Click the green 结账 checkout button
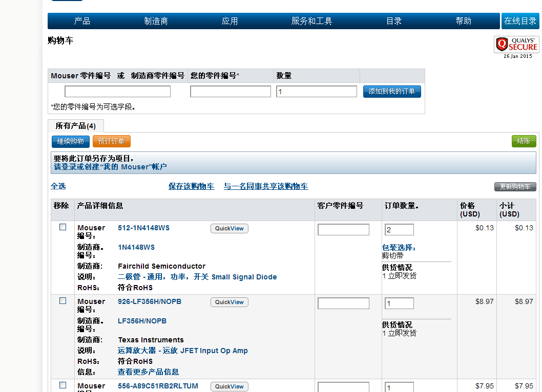This screenshot has width=542, height=392. coord(524,141)
